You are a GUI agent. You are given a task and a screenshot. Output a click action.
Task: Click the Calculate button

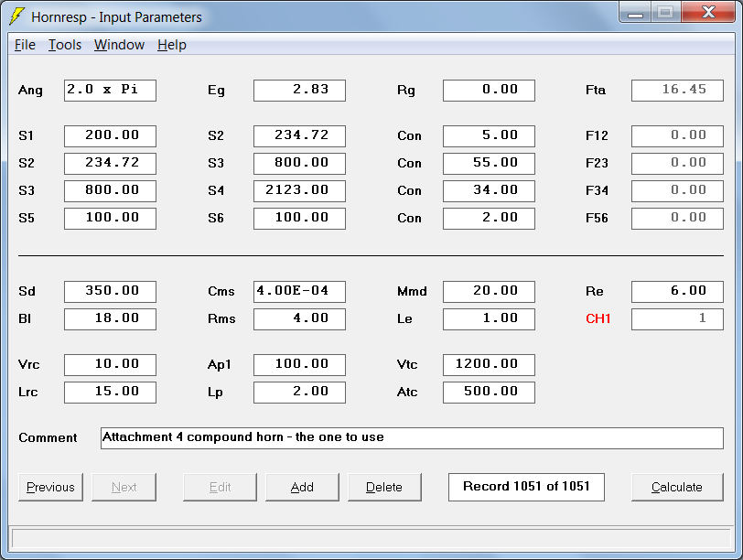(677, 487)
